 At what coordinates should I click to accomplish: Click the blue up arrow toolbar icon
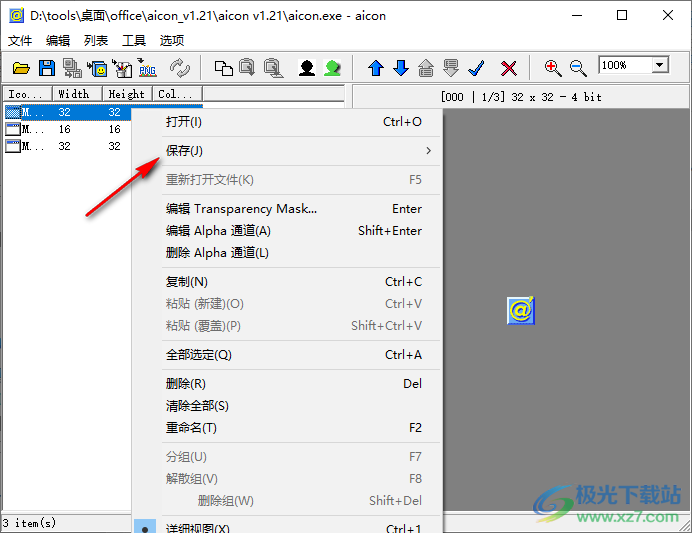click(x=376, y=68)
